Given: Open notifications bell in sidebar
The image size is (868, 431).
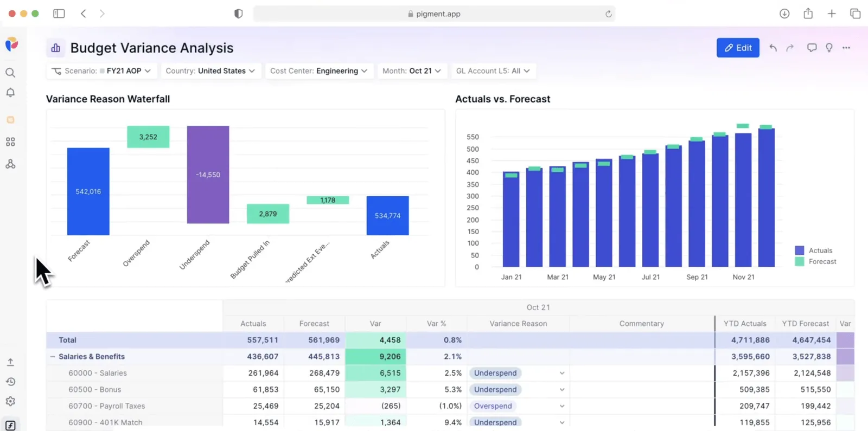Looking at the screenshot, I should pyautogui.click(x=10, y=93).
